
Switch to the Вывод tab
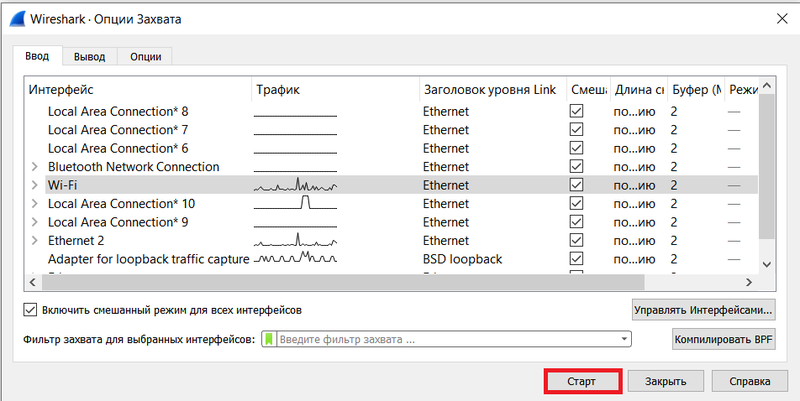89,57
